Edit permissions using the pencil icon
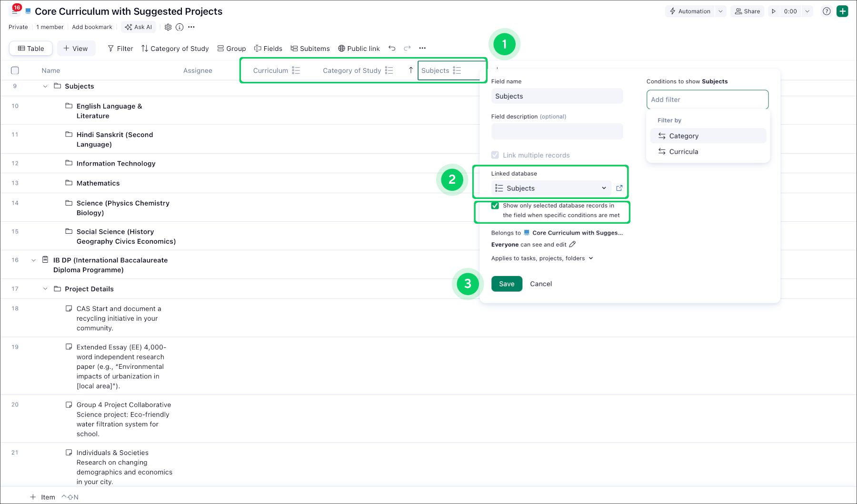Viewport: 857px width, 504px height. 572,244
